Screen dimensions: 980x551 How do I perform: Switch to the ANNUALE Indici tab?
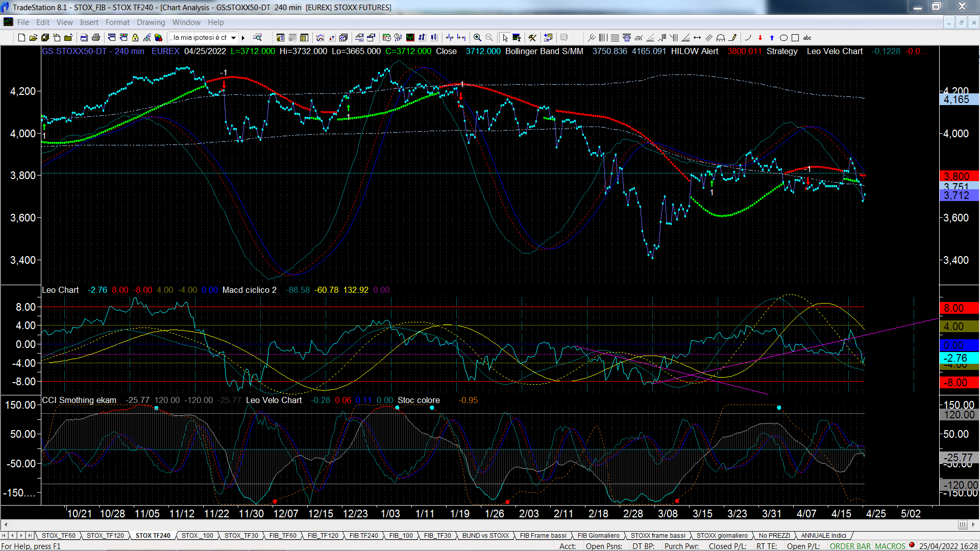tap(823, 536)
